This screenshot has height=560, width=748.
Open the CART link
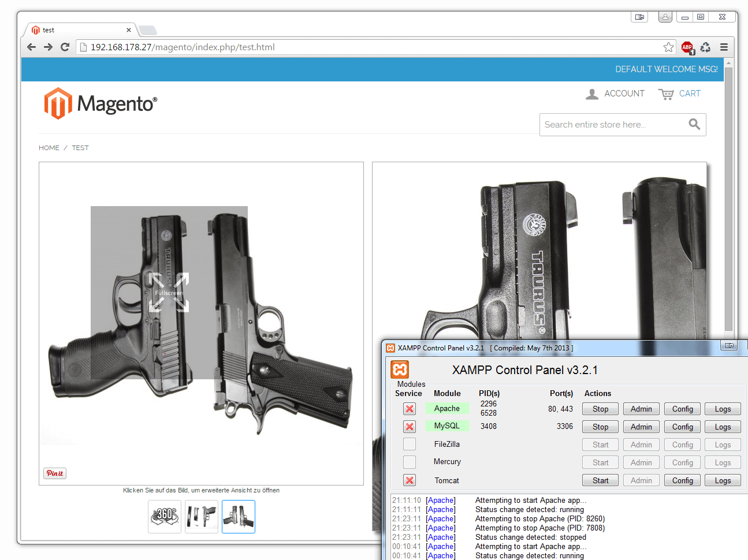679,94
